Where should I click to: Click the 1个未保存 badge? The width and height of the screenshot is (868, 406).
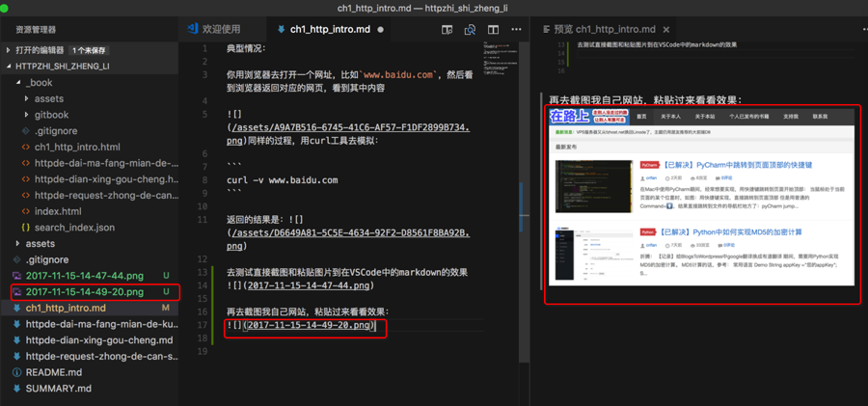pyautogui.click(x=89, y=50)
